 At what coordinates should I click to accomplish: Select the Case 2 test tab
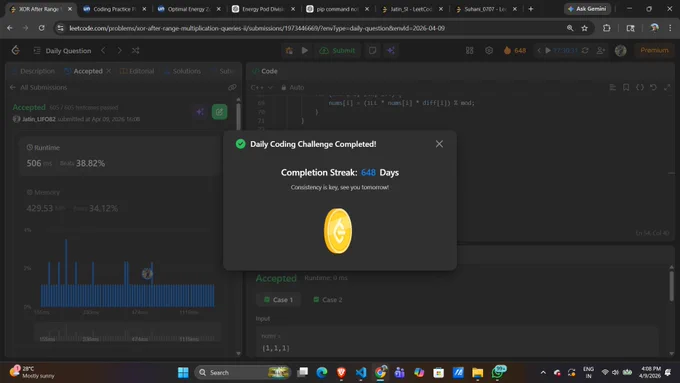[327, 300]
